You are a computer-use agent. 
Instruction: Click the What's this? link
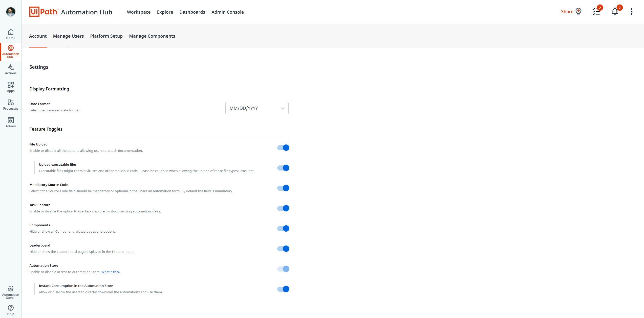(x=111, y=272)
